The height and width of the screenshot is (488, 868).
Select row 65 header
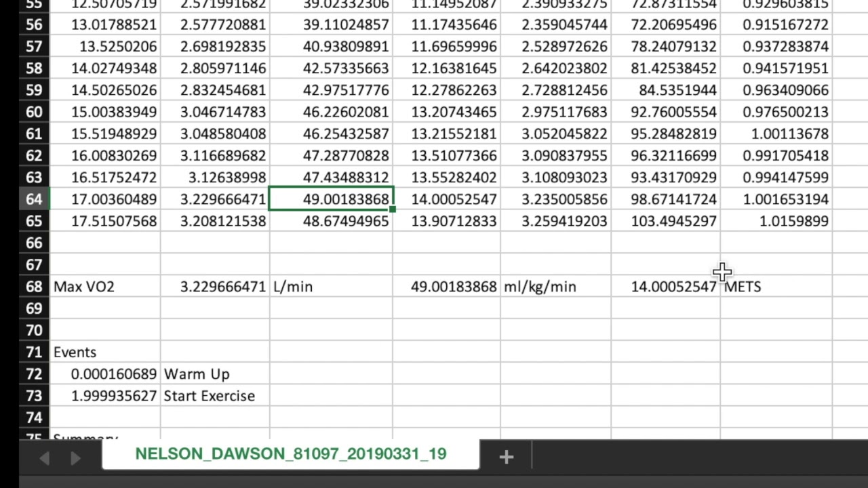34,221
